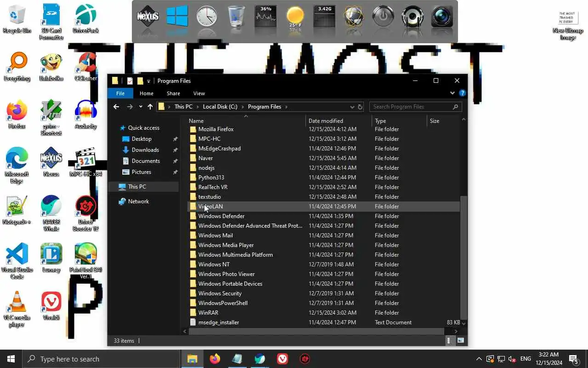Refresh the Program Files folder

(360, 107)
